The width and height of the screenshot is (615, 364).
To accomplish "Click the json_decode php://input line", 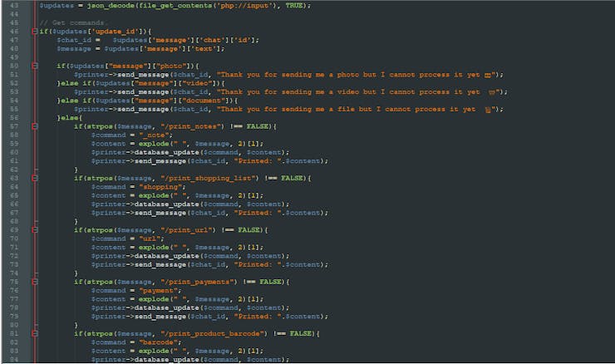I will [175, 6].
